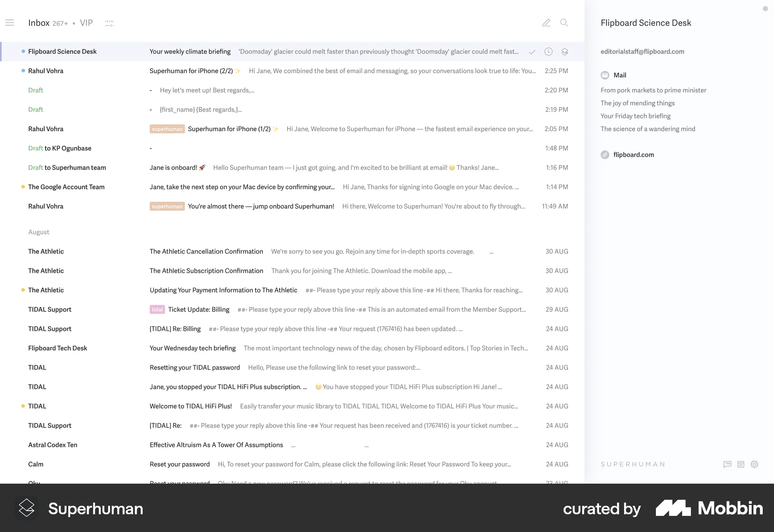Viewport: 774px width, 532px height.
Task: Mark done using the checkmark icon
Action: tap(532, 52)
